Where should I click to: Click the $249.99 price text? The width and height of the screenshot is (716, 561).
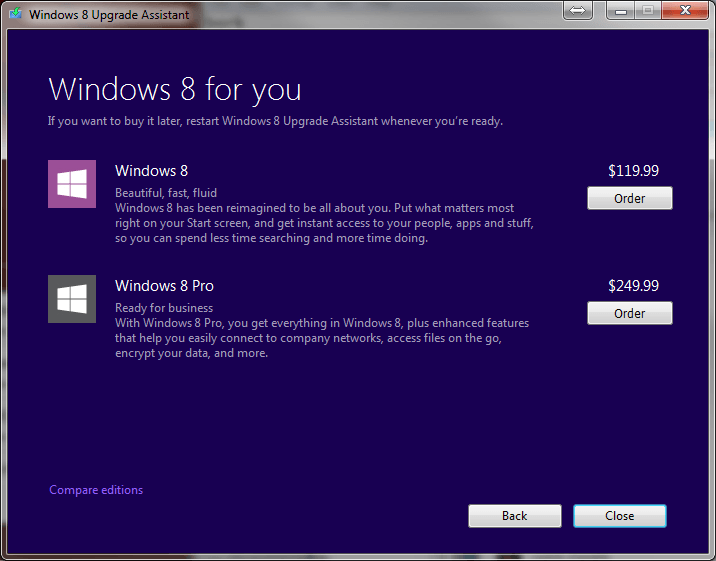coord(633,286)
